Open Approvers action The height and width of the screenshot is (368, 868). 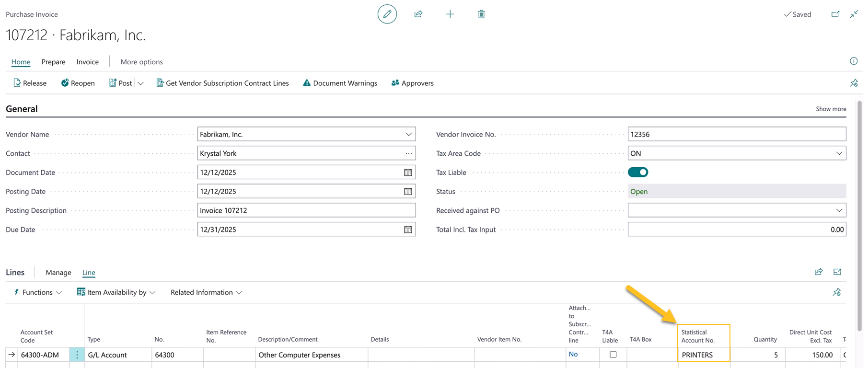[412, 83]
